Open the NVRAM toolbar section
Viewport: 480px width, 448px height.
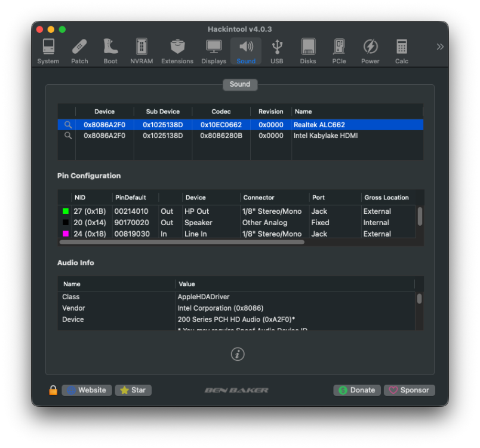pyautogui.click(x=141, y=51)
